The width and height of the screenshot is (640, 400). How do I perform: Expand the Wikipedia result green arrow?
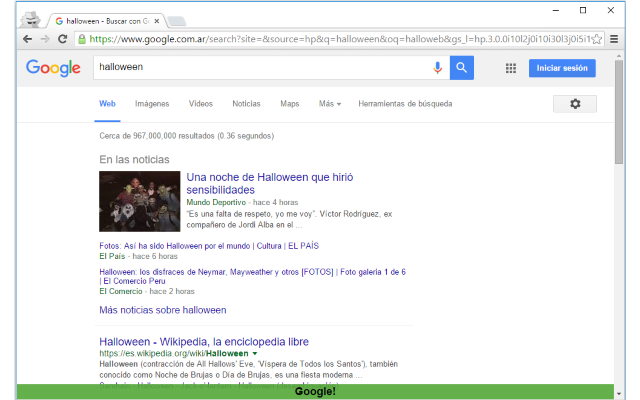(255, 353)
